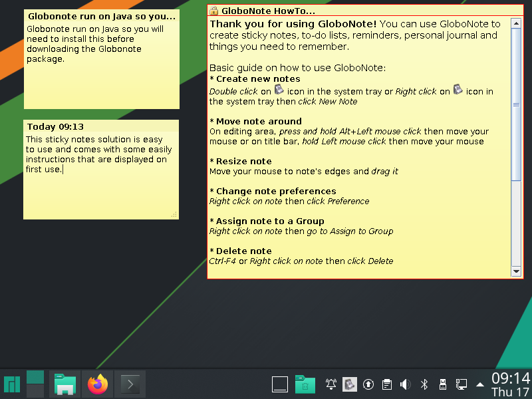This screenshot has width=532, height=399.
Task: Open GloboNote menu from system tray icon
Action: [x=350, y=384]
